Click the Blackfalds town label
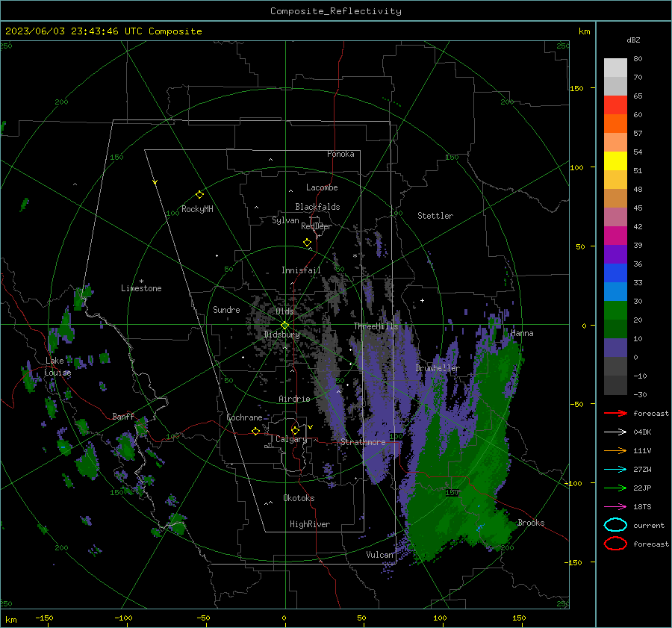Viewport: 672px width, 628px height. (317, 207)
